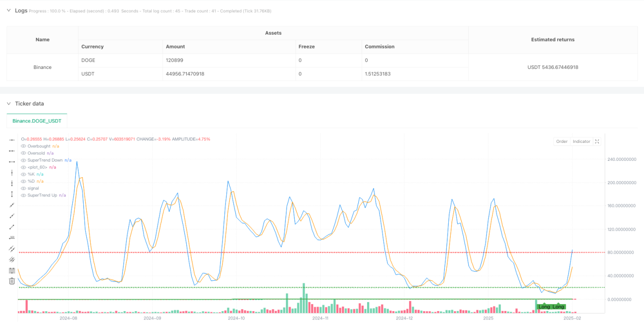
Task: Collapse the Ticker data section
Action: tap(8, 104)
